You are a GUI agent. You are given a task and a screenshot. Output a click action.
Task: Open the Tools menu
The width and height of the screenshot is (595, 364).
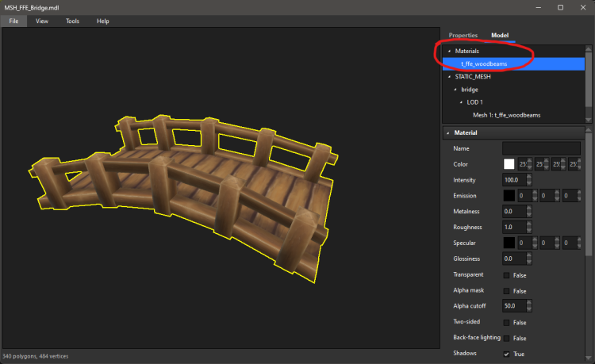coord(73,21)
